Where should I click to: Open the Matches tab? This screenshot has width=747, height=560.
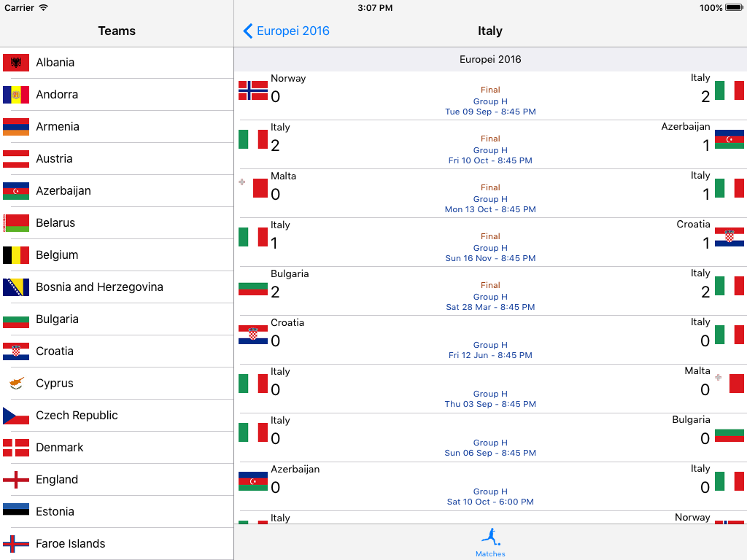coord(490,542)
